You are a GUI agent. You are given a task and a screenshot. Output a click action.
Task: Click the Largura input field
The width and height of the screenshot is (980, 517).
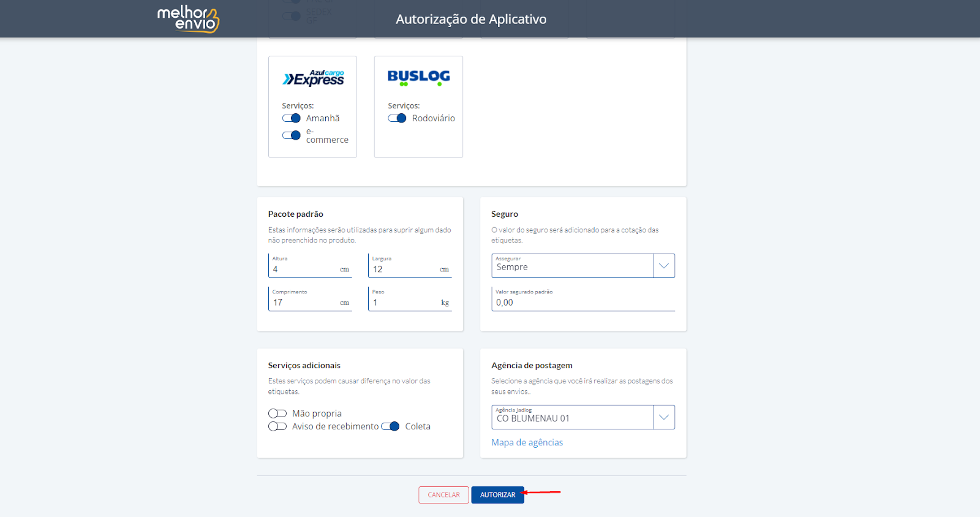410,266
